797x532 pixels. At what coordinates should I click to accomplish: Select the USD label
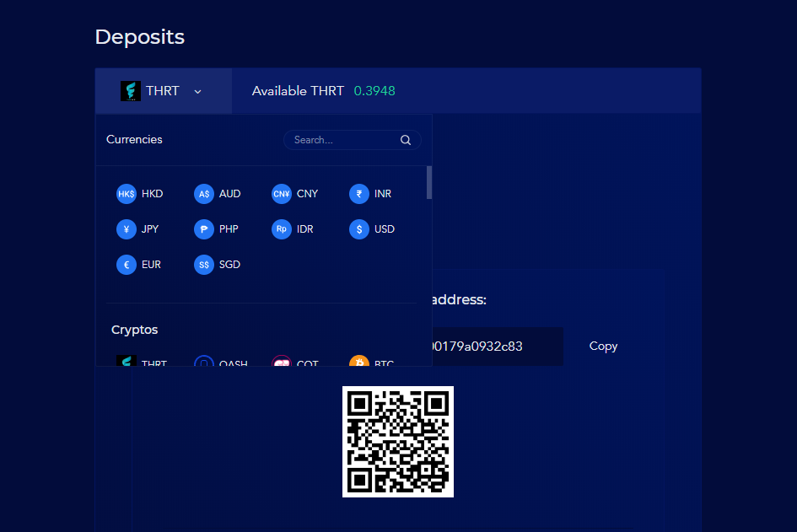[385, 229]
